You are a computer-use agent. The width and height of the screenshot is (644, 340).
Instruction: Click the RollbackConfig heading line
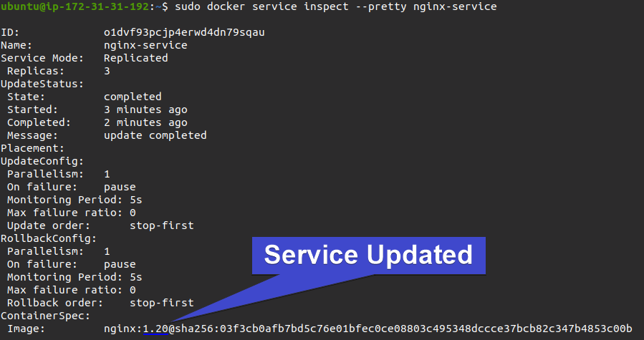tap(49, 238)
